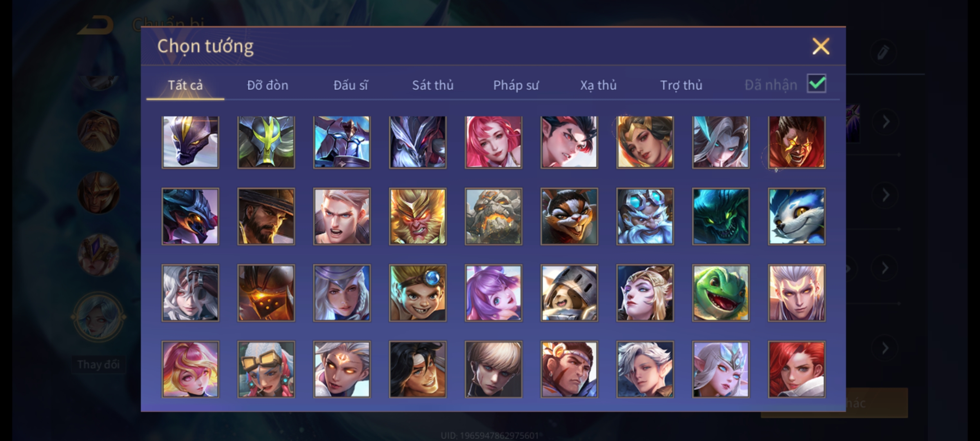This screenshot has width=980, height=441.
Task: Choose the blue wolf cub hero portrait
Action: 797,216
